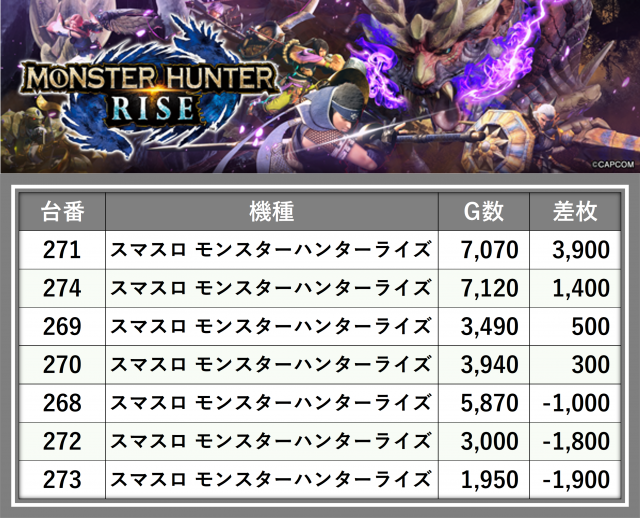Click machine number 274 cell
The width and height of the screenshot is (640, 518).
(61, 288)
